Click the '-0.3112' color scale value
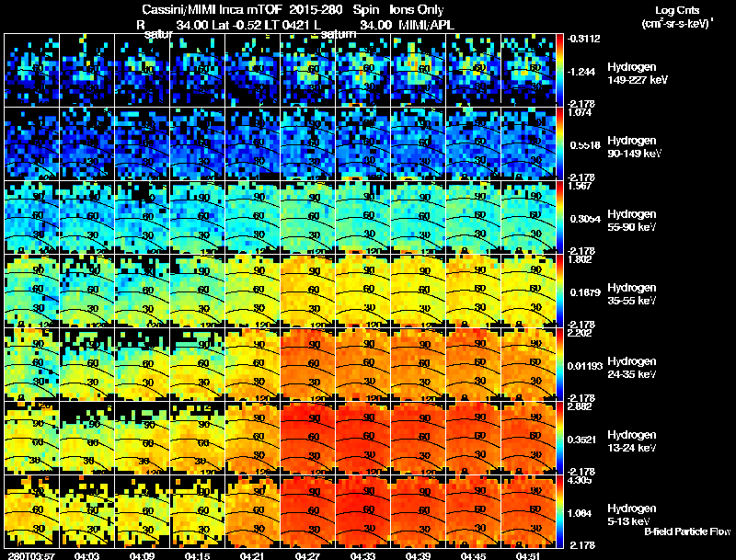Image resolution: width=736 pixels, height=560 pixels. pos(583,39)
